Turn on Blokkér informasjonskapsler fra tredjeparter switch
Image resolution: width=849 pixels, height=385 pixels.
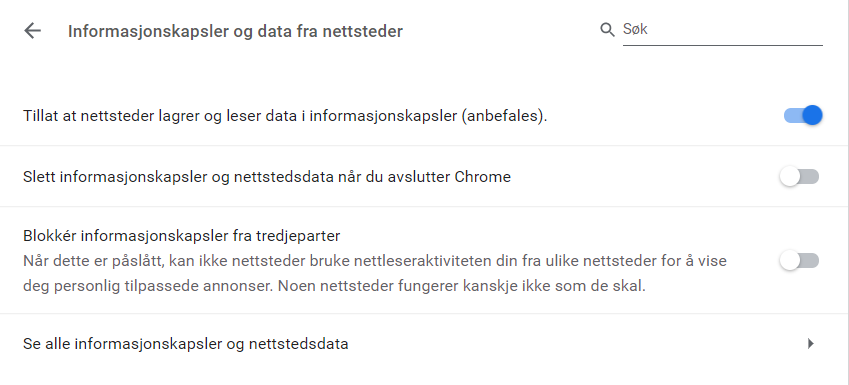tap(799, 261)
